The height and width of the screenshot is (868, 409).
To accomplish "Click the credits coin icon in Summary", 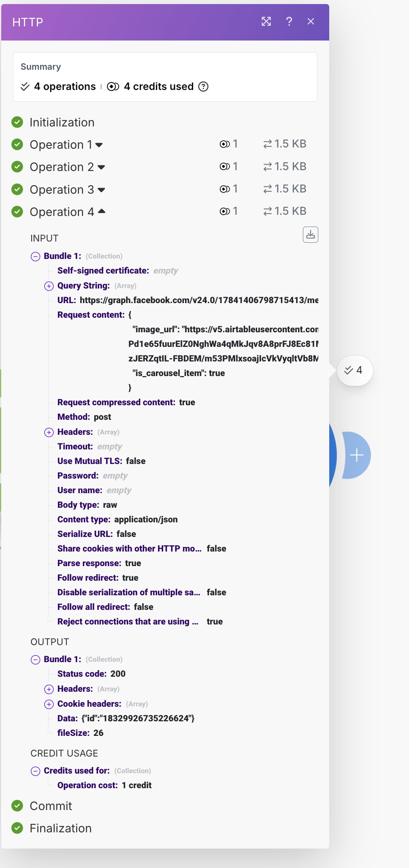I will click(113, 87).
